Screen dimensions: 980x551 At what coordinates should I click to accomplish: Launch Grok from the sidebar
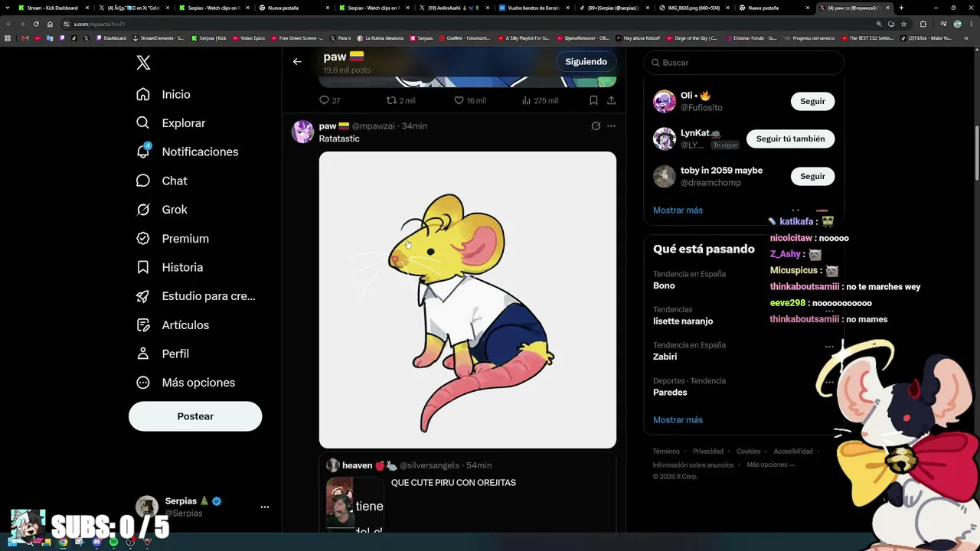(162, 210)
